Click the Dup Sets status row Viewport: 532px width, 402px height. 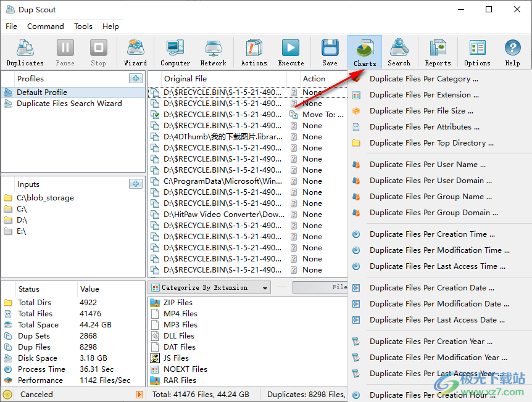point(73,336)
